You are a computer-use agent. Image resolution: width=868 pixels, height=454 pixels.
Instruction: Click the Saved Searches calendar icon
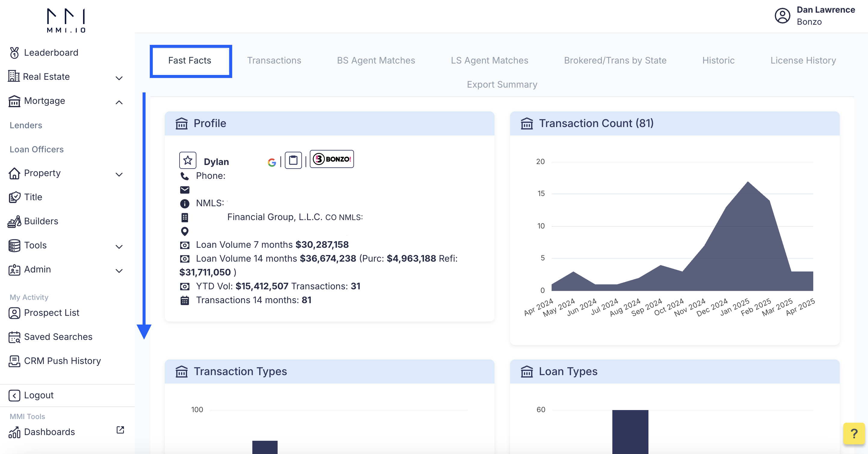(14, 337)
